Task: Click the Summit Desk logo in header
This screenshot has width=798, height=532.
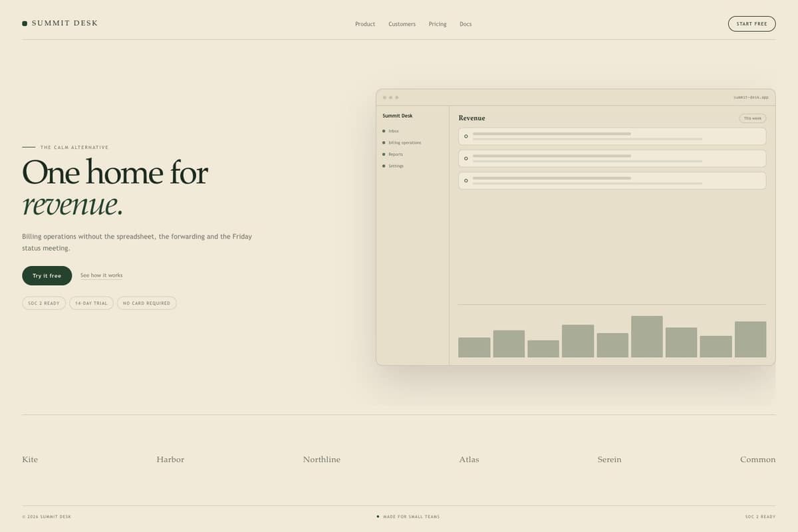Action: point(60,23)
